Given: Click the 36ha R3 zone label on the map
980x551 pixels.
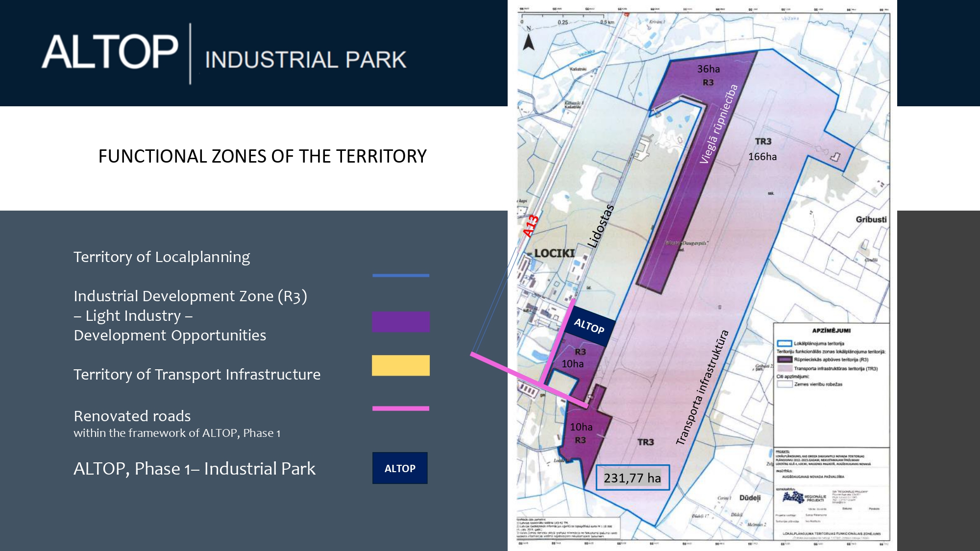Looking at the screenshot, I should [x=709, y=75].
